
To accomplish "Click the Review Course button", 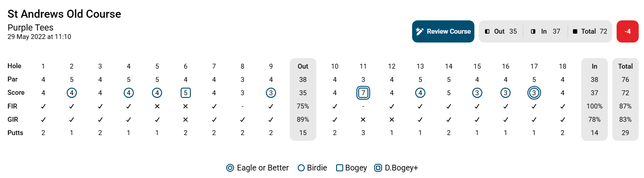I will (443, 31).
